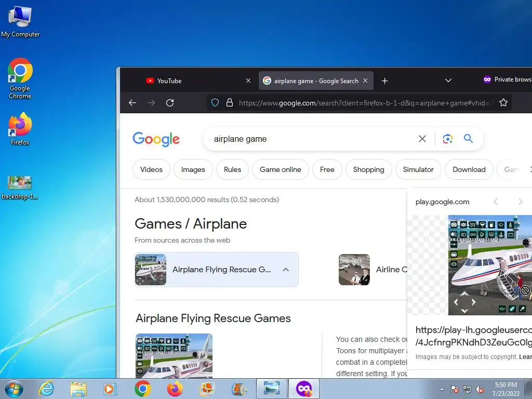Click network icon in system tray
Viewport: 532px width, 399px height.
tap(467, 390)
